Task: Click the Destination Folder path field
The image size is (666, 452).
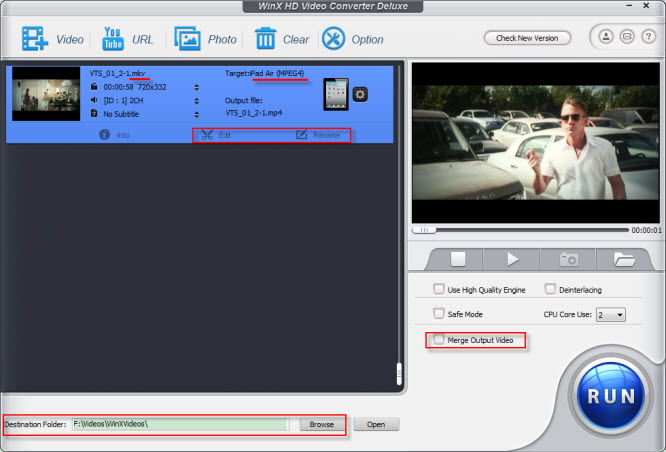Action: point(181,424)
